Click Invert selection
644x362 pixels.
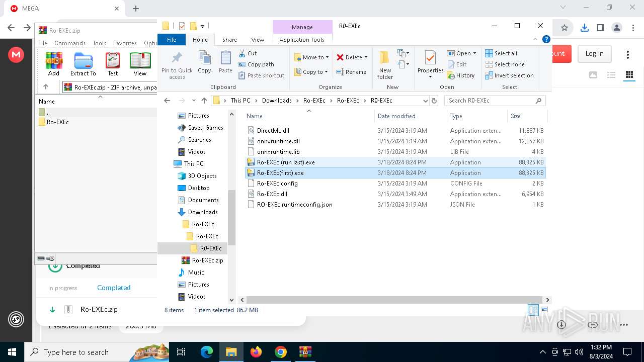[509, 75]
